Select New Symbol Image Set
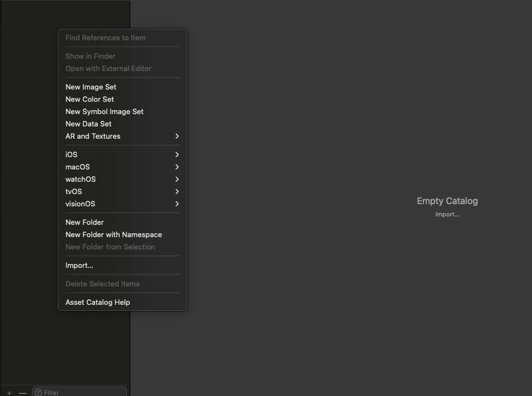The image size is (532, 396). pos(122,112)
